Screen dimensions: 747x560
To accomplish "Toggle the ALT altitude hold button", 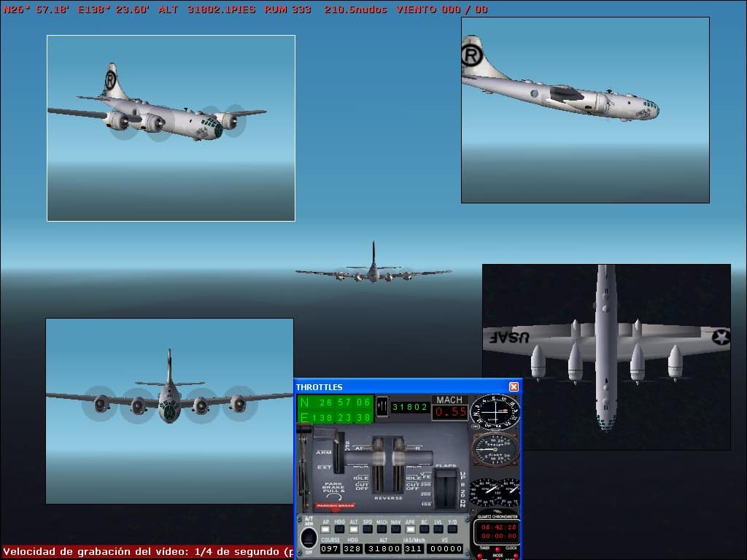I will pos(353,529).
